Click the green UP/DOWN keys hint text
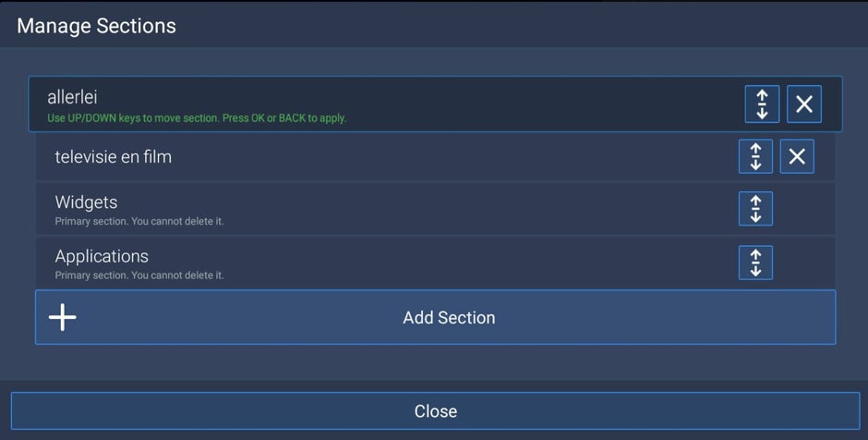868x440 pixels. tap(197, 118)
